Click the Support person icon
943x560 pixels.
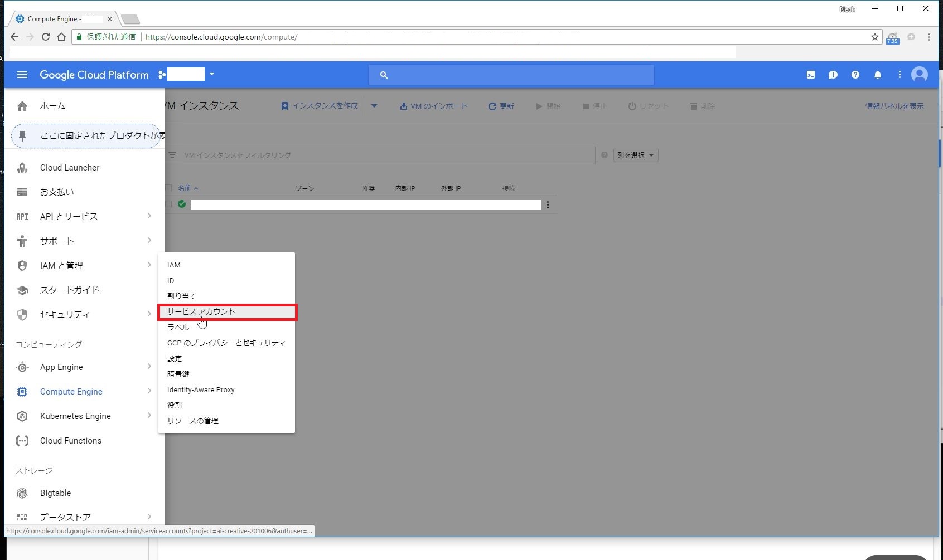(x=22, y=241)
